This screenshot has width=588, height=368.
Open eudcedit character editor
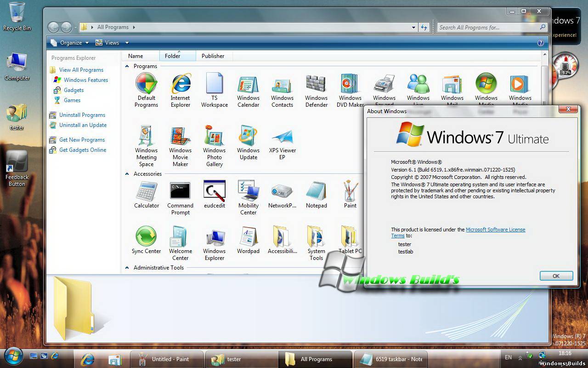215,195
